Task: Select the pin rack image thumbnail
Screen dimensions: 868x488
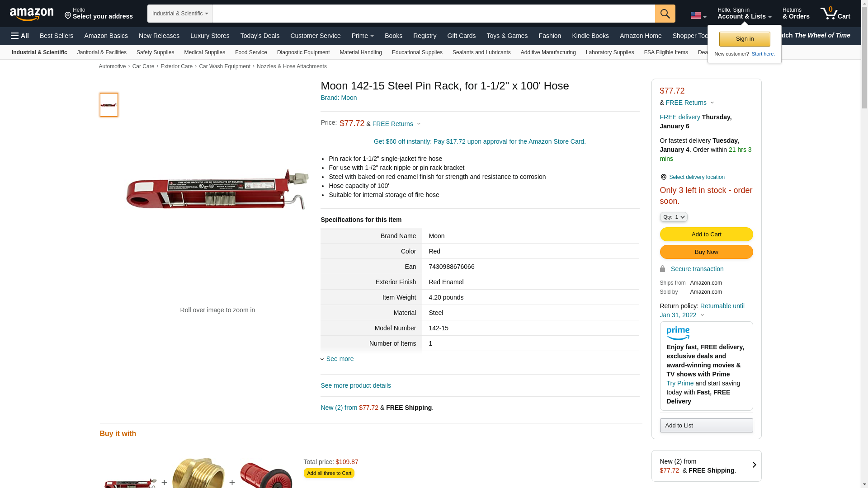Action: pos(109,105)
